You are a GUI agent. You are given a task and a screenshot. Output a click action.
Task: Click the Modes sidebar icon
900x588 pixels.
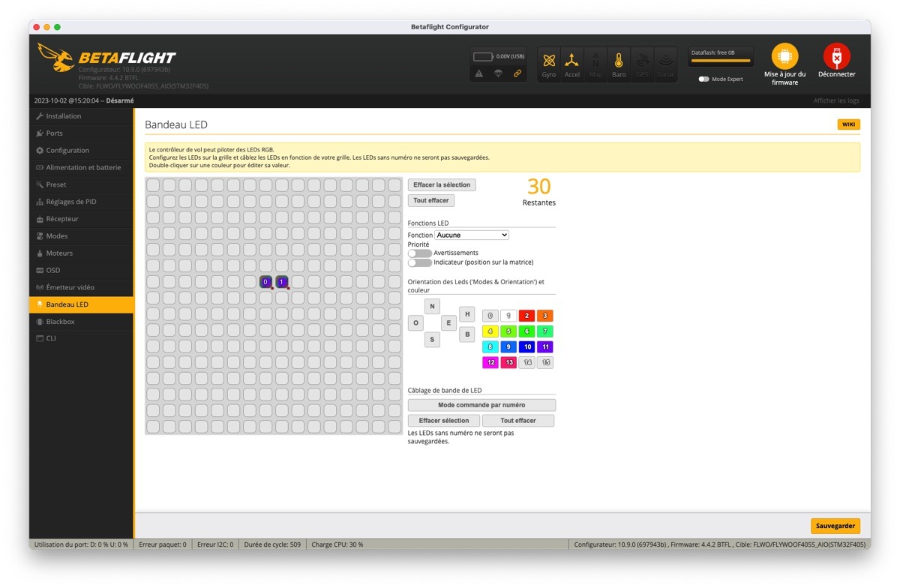click(40, 236)
